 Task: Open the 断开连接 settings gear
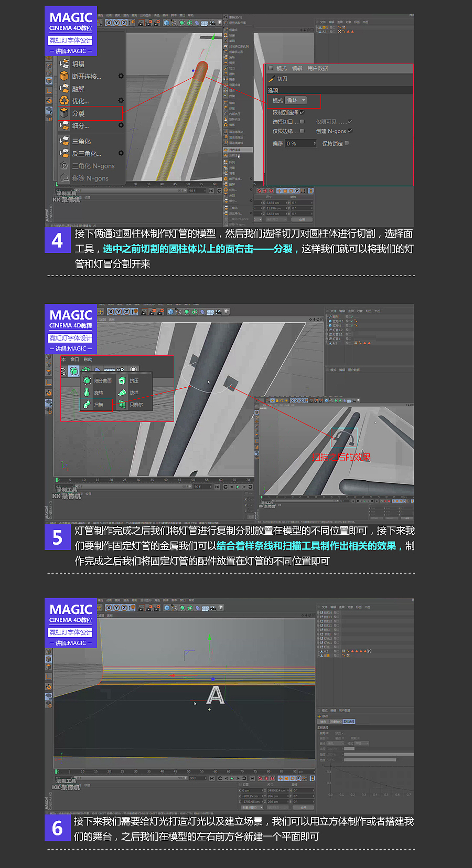121,76
